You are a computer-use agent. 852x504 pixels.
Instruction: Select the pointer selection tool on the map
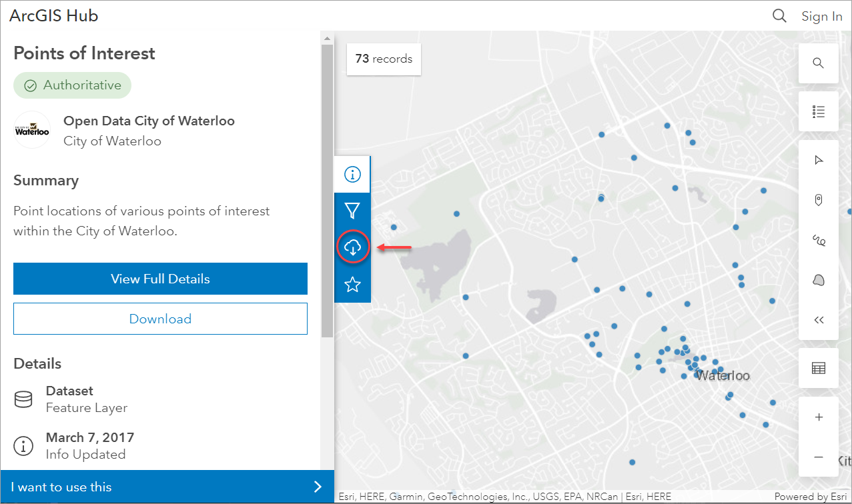819,159
